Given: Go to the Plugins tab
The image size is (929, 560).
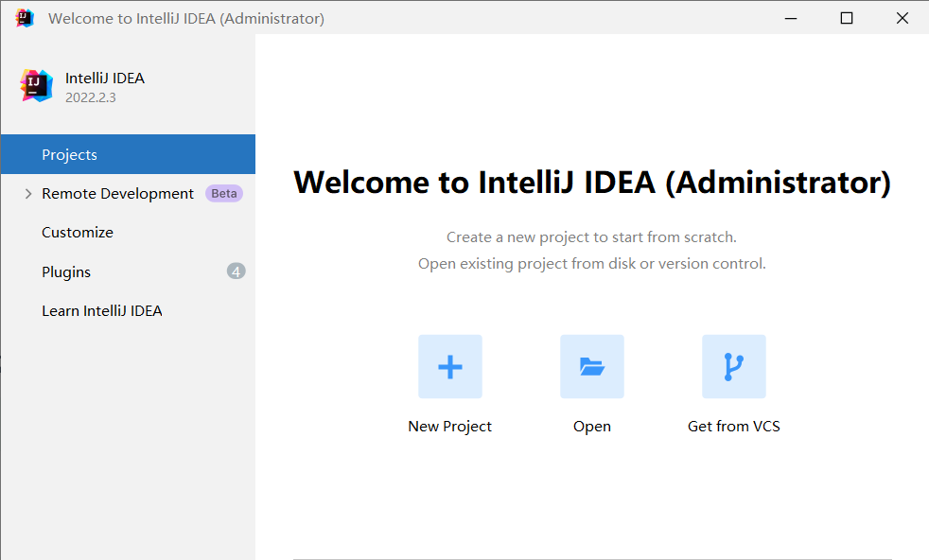Looking at the screenshot, I should click(x=66, y=272).
